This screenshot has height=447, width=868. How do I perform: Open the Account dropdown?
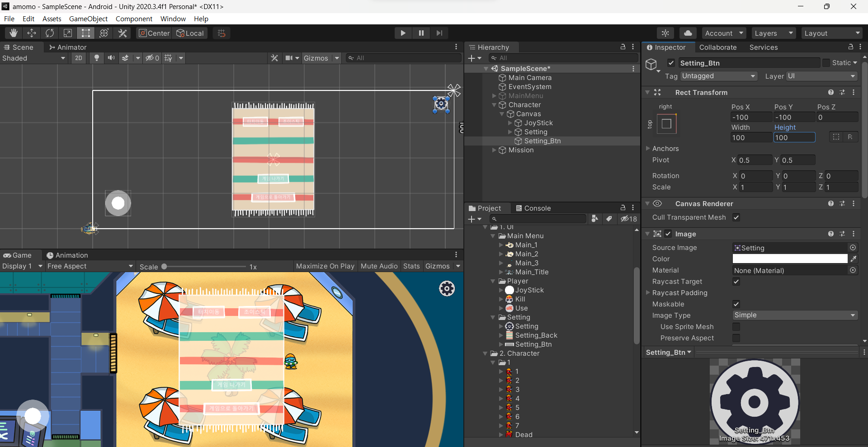coord(724,33)
